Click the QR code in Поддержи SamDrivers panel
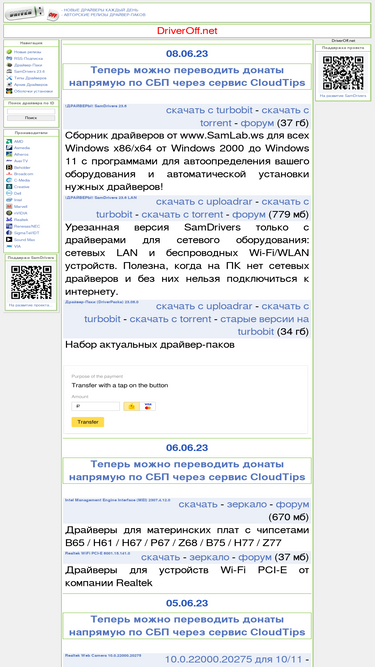The width and height of the screenshot is (375, 667). point(31,282)
